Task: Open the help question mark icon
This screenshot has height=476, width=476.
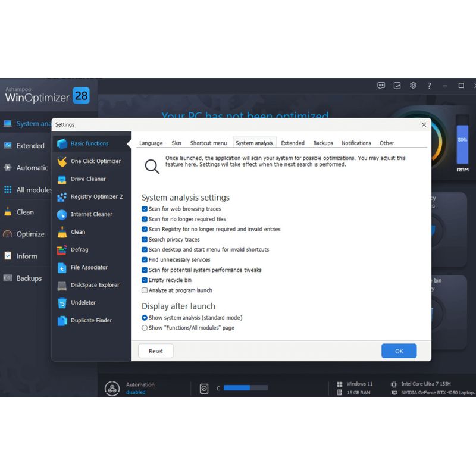Action: point(429,86)
